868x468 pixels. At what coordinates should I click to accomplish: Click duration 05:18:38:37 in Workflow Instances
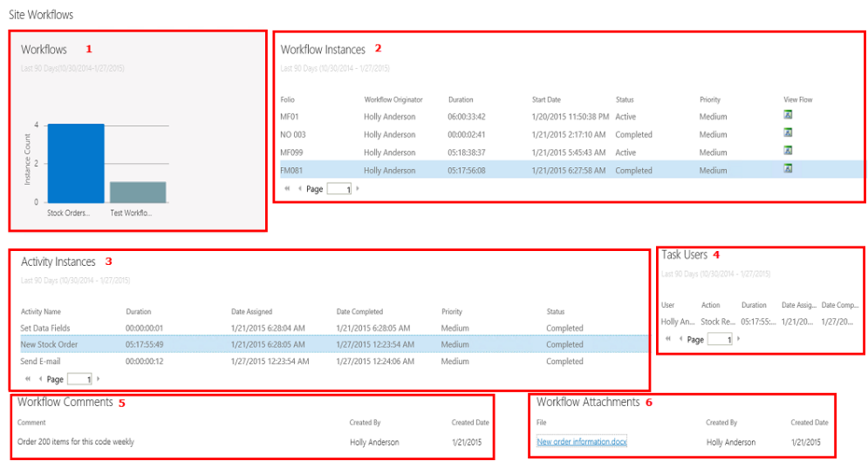[467, 153]
